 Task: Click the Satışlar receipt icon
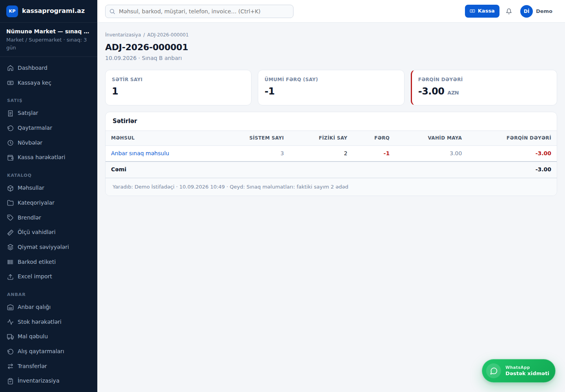[11, 113]
